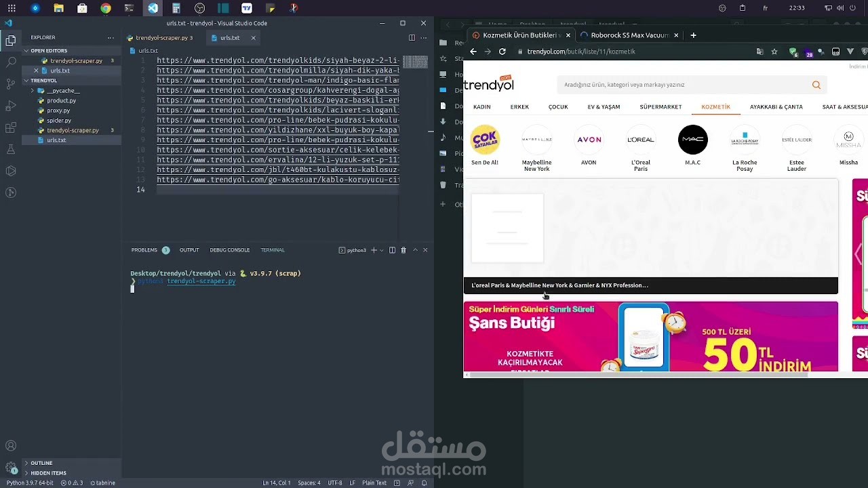Collapse the Open Editors section
868x488 pixels.
pos(71,51)
